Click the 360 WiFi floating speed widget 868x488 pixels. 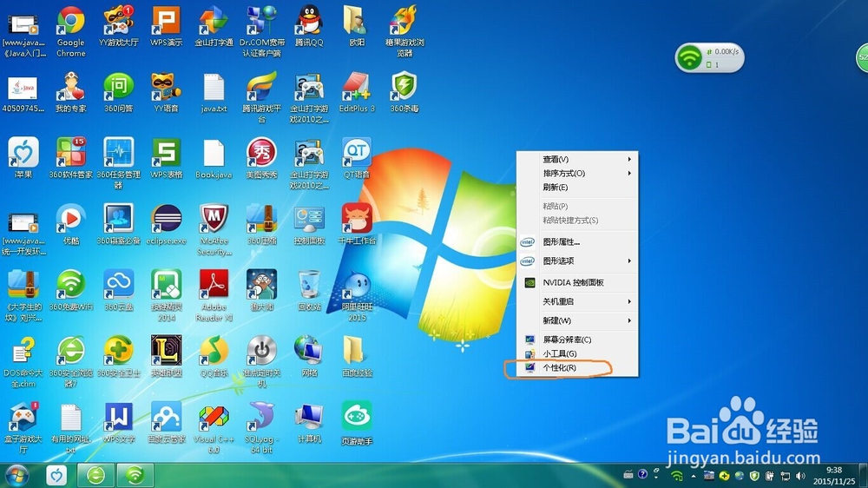coord(709,57)
